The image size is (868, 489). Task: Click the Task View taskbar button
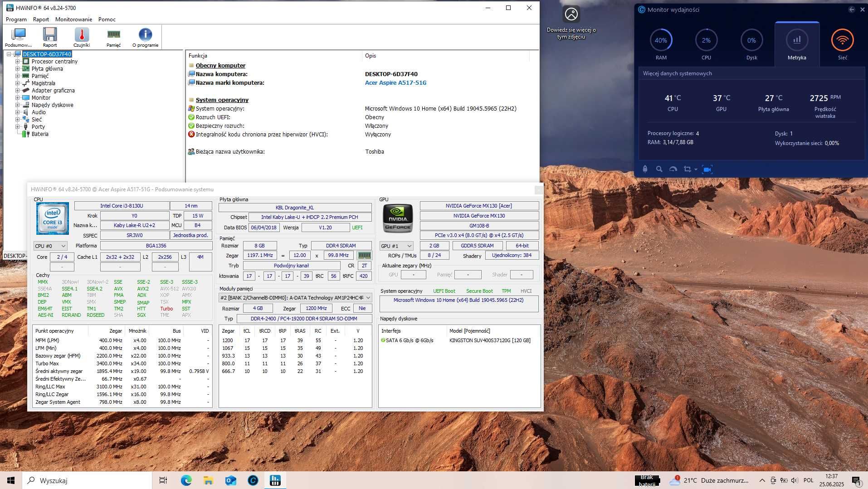coord(163,480)
